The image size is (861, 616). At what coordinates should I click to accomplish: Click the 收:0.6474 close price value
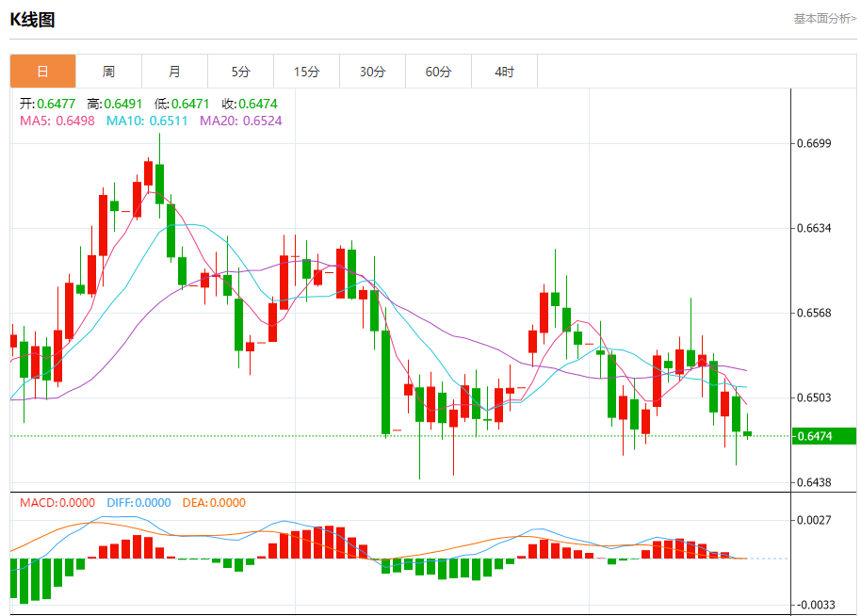[x=250, y=104]
